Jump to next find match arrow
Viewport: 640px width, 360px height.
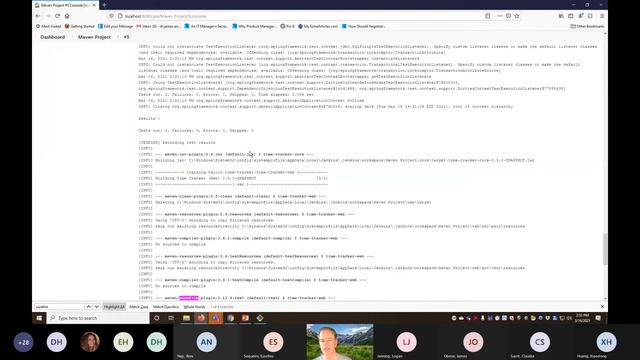tap(97, 307)
